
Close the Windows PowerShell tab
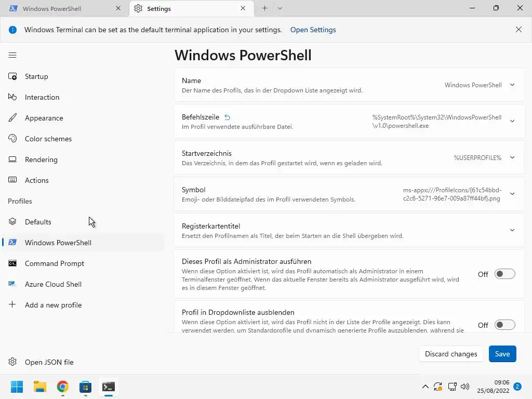118,8
